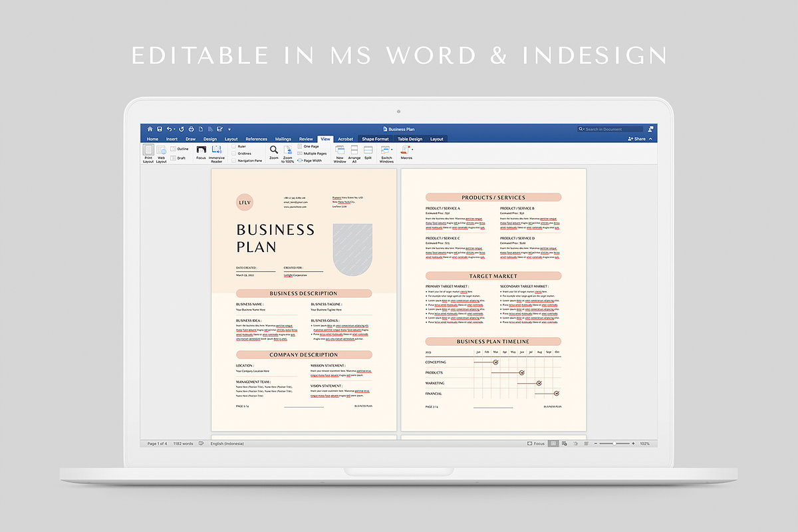
Task: Toggle the Ruler checkbox
Action: point(234,146)
